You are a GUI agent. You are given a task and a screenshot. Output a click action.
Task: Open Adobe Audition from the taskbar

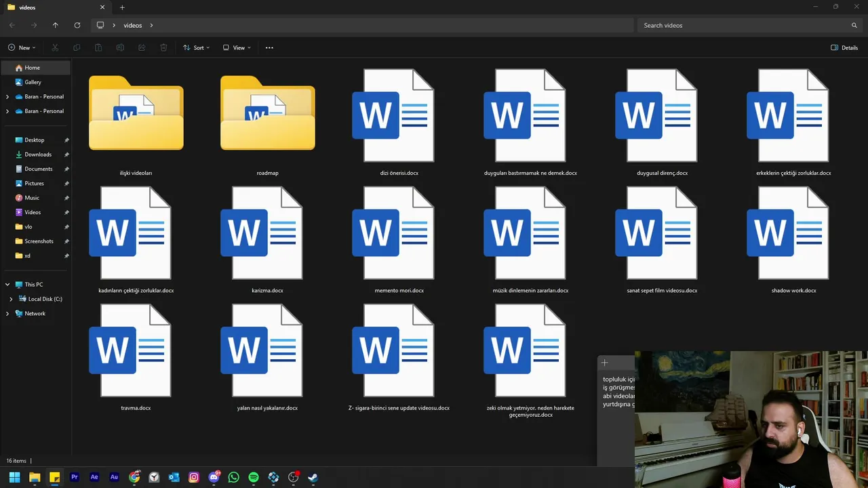pos(114,477)
